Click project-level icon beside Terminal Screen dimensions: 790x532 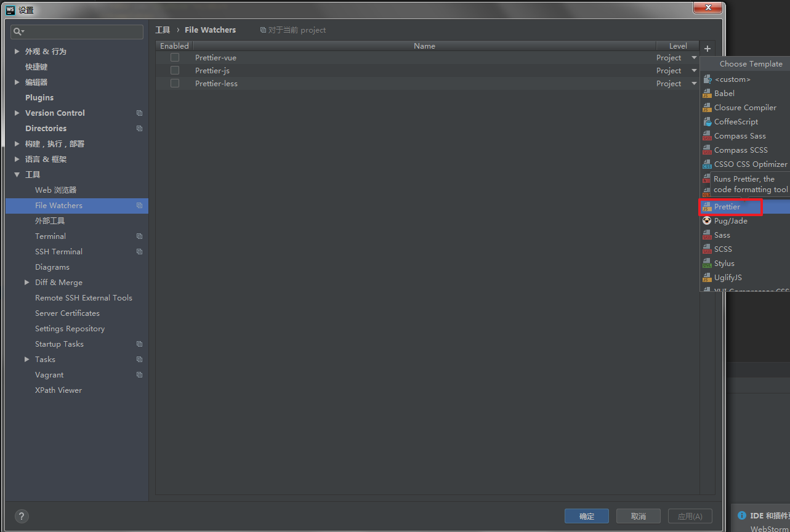(139, 236)
